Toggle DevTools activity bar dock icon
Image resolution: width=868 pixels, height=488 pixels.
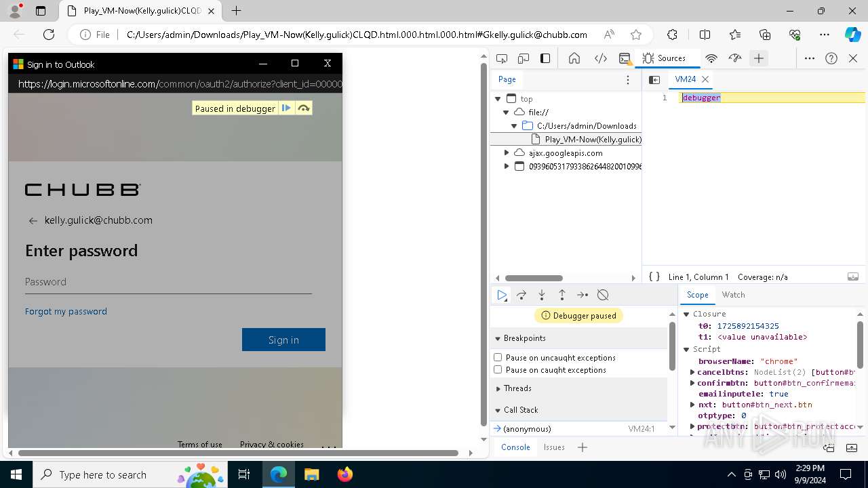(545, 58)
